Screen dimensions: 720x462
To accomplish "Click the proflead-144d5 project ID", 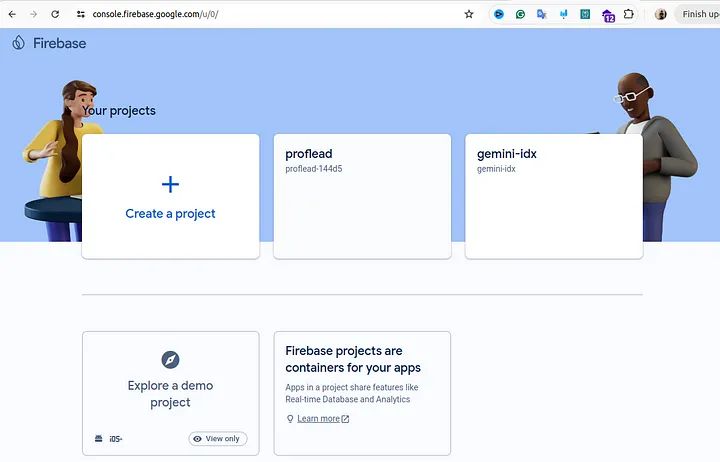I will click(314, 169).
